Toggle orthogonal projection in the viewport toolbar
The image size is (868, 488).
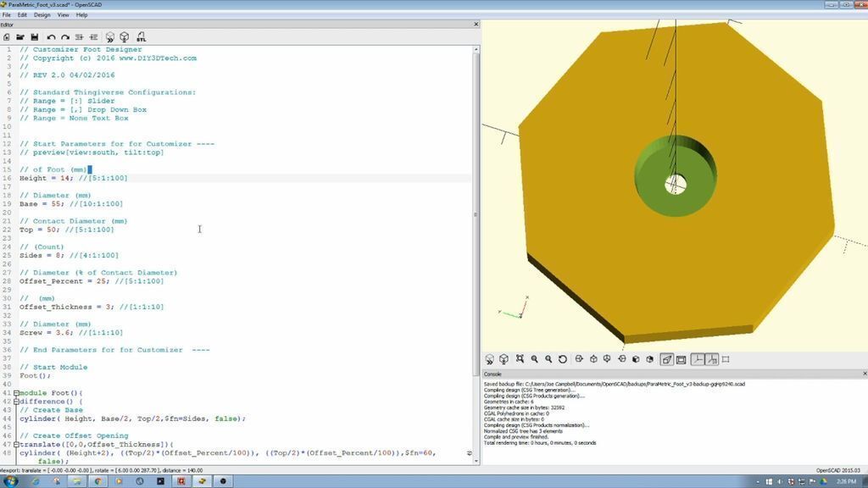click(682, 359)
